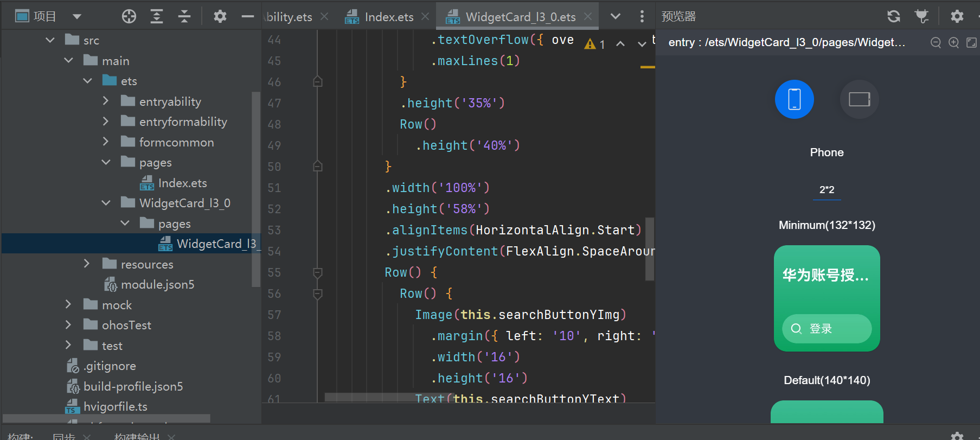Screen dimensions: 980x440
Task: Show the hidden tabs dropdown chevron
Action: [x=616, y=16]
